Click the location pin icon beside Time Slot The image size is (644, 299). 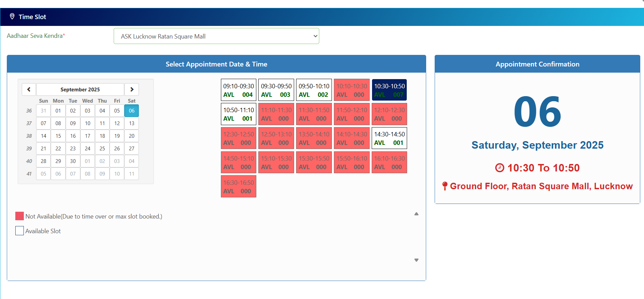point(12,16)
